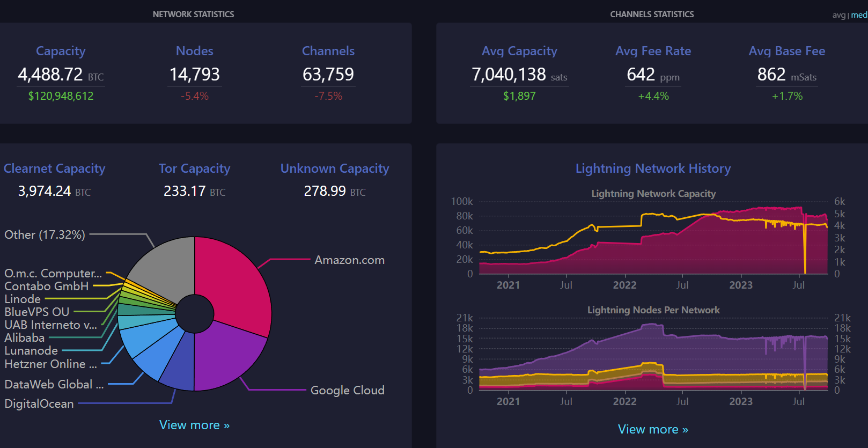This screenshot has width=868, height=448.
Task: Click View more under Lightning Network History
Action: (653, 429)
